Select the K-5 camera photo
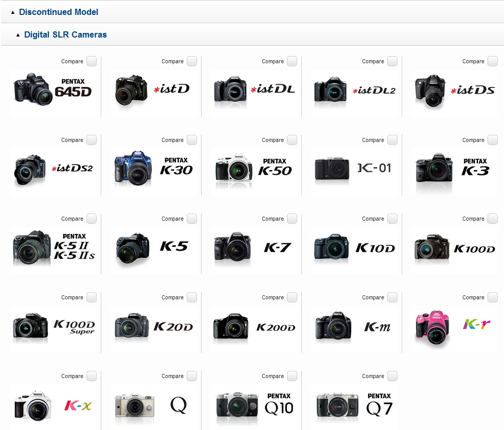Image resolution: width=504 pixels, height=430 pixels. [133, 248]
